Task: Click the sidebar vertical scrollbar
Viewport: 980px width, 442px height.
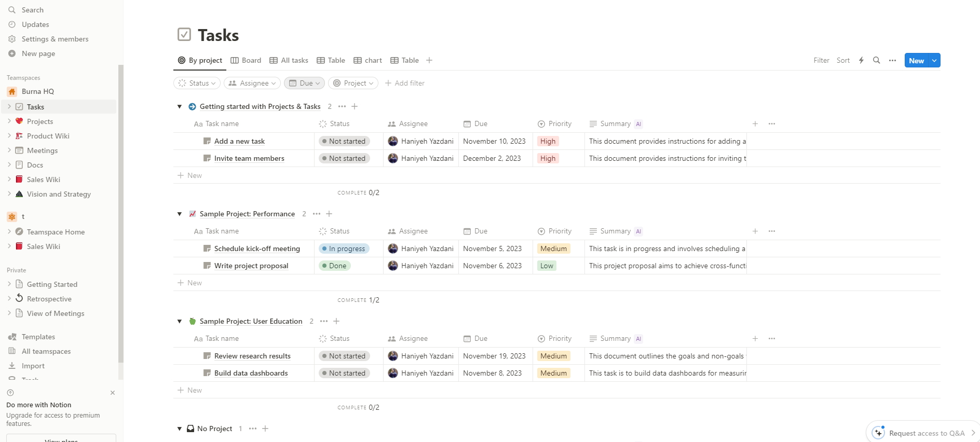Action: pyautogui.click(x=121, y=214)
